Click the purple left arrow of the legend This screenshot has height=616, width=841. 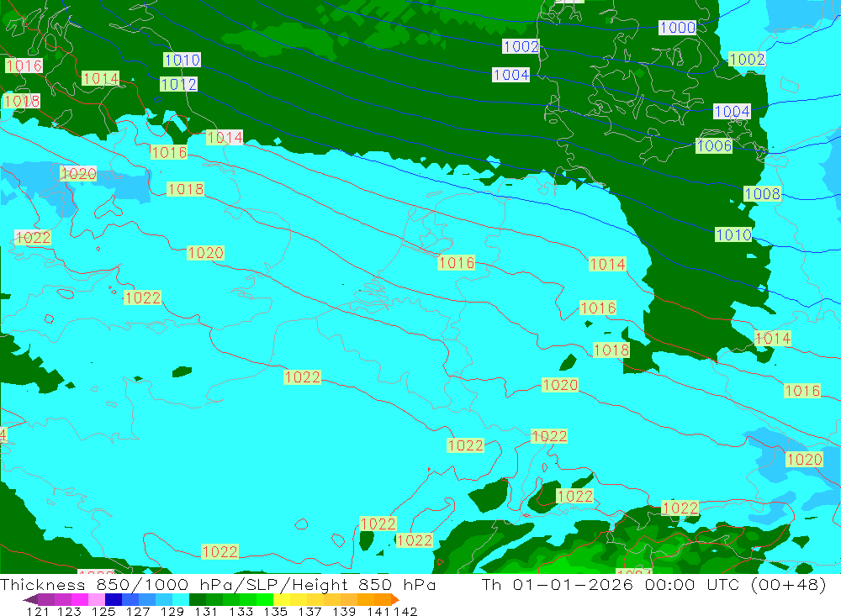pos(30,599)
